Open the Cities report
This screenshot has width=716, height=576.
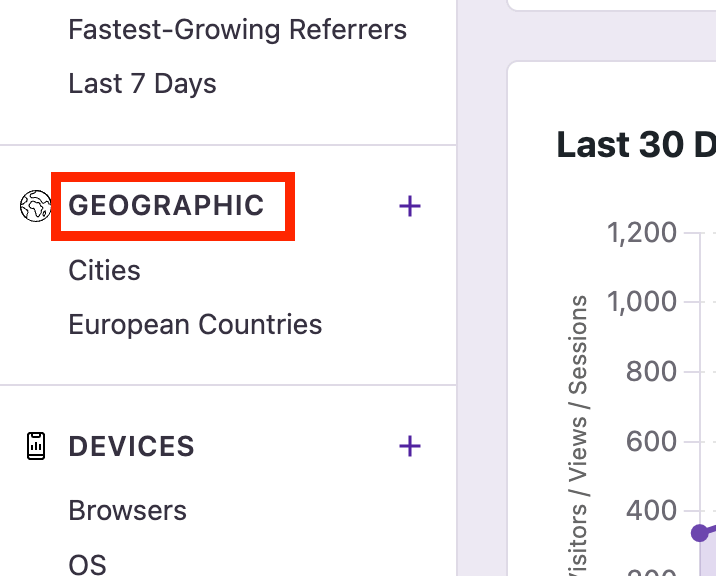104,271
